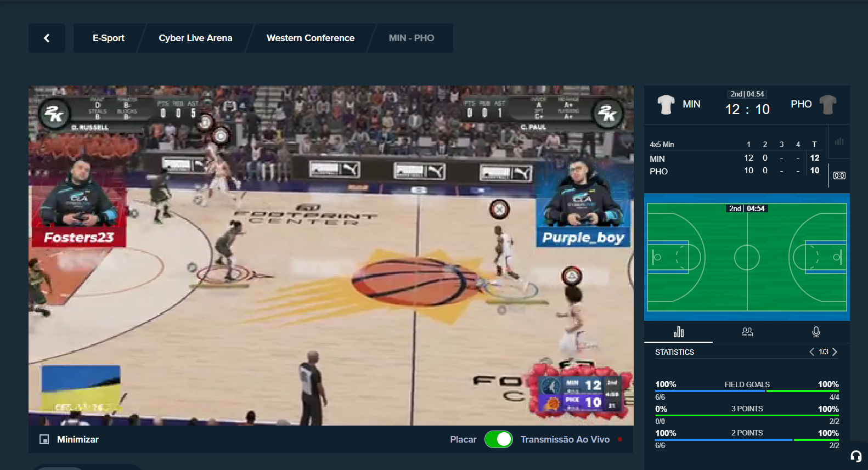Click the 0:0 scoreboard icon
Screen dimensions: 868x470
click(x=839, y=175)
